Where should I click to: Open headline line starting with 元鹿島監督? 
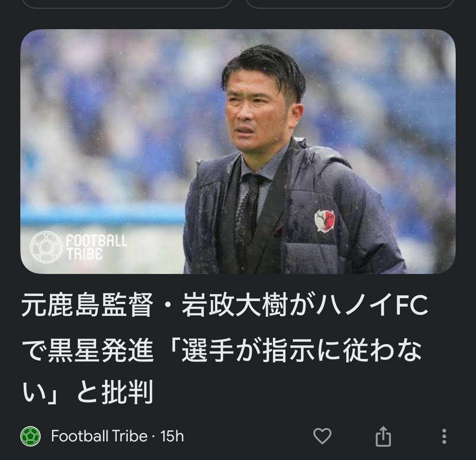[x=225, y=305]
